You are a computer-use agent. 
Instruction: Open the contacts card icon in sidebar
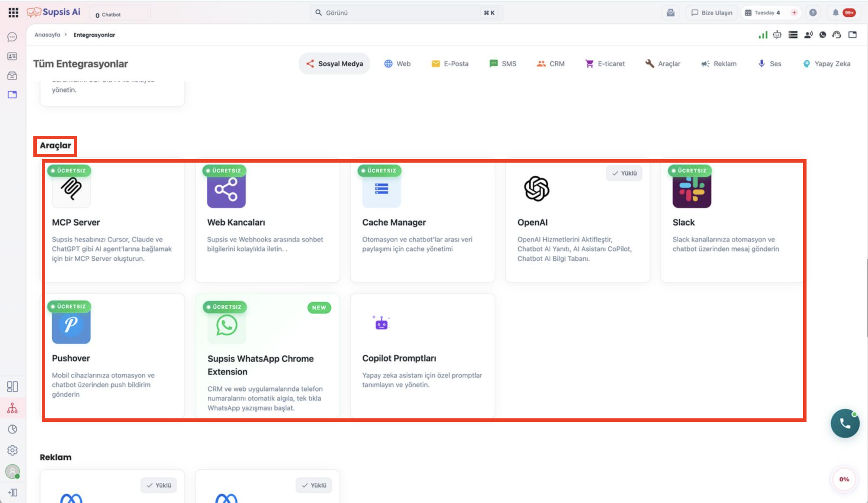tap(13, 56)
